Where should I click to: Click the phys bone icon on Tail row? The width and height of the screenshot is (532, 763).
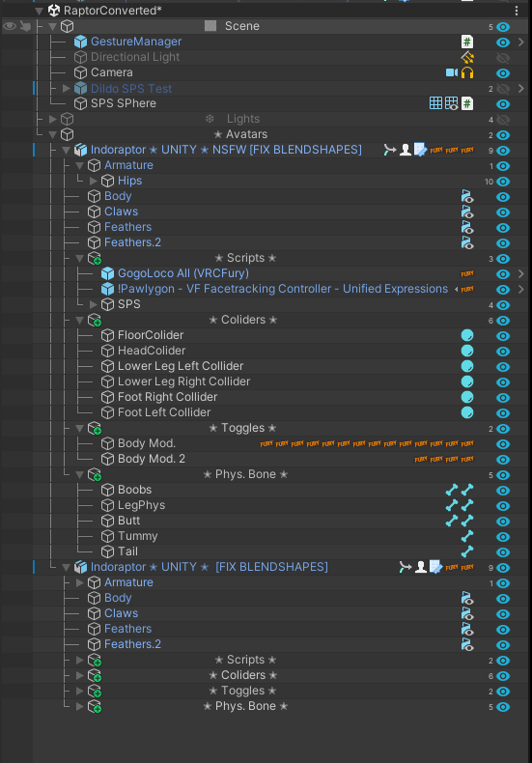point(467,551)
